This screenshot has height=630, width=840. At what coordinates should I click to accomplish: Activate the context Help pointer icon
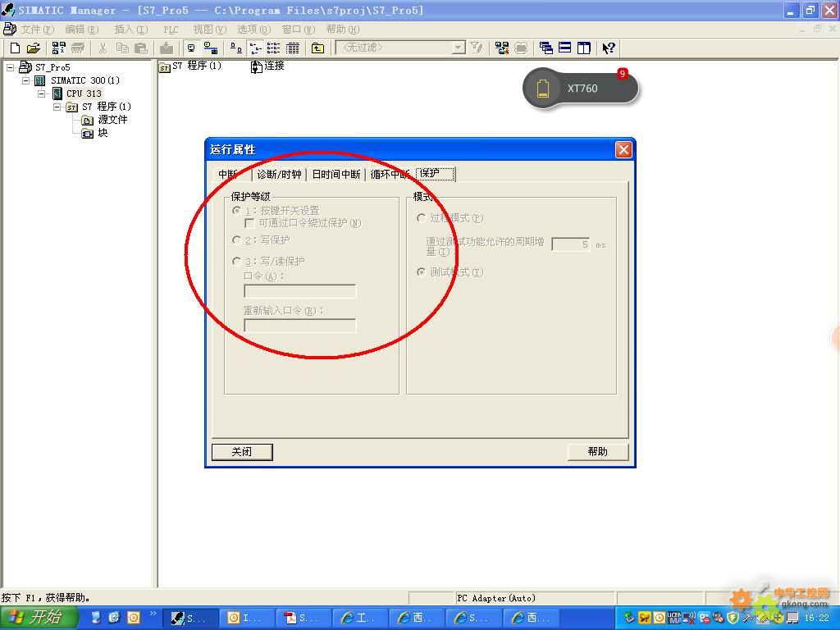[608, 48]
